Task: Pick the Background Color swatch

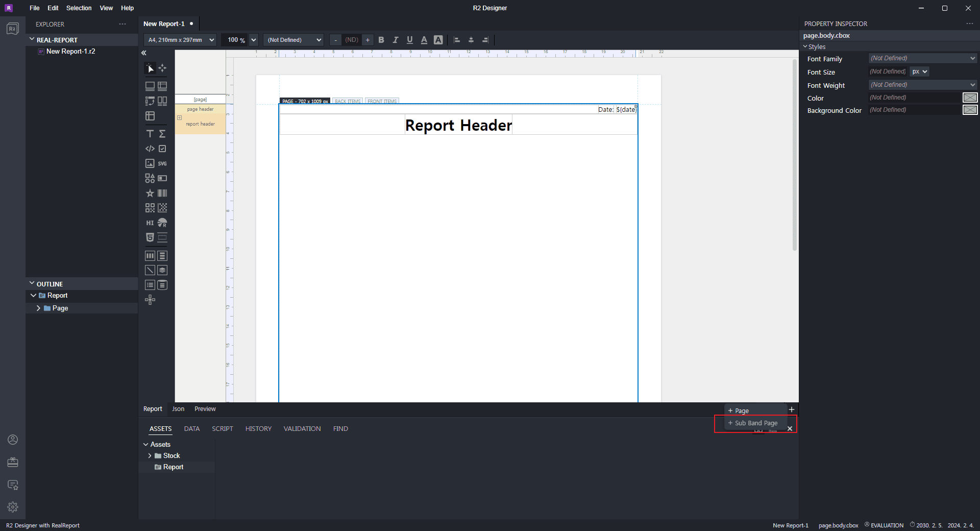Action: (970, 110)
